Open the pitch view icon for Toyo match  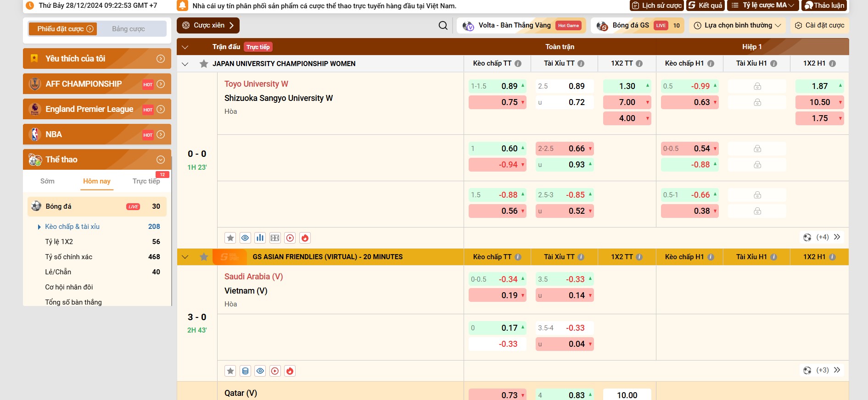tap(275, 238)
